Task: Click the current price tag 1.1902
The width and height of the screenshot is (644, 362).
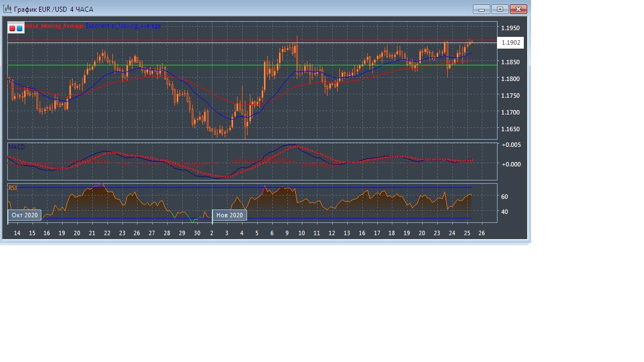Action: click(511, 43)
